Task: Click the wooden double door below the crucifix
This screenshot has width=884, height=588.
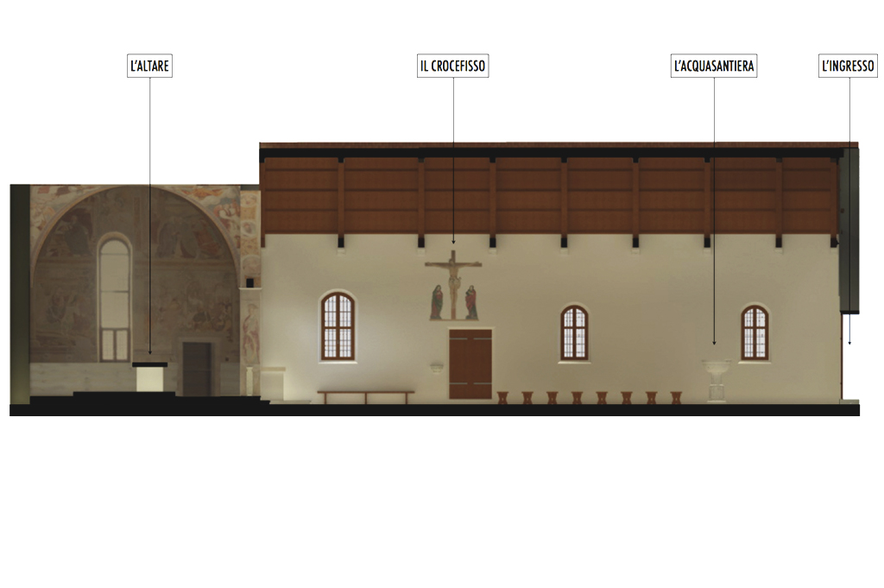Action: [470, 364]
